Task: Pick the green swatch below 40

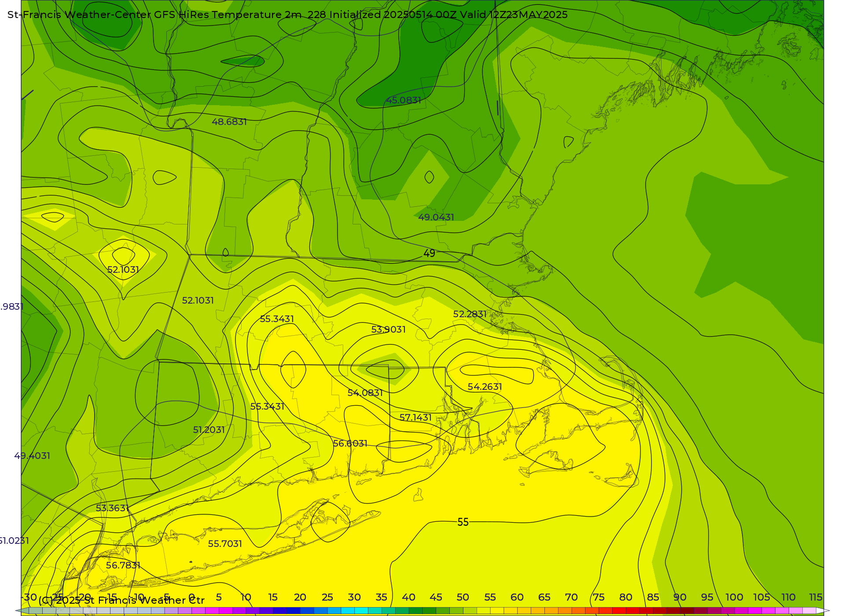Action: pyautogui.click(x=415, y=611)
